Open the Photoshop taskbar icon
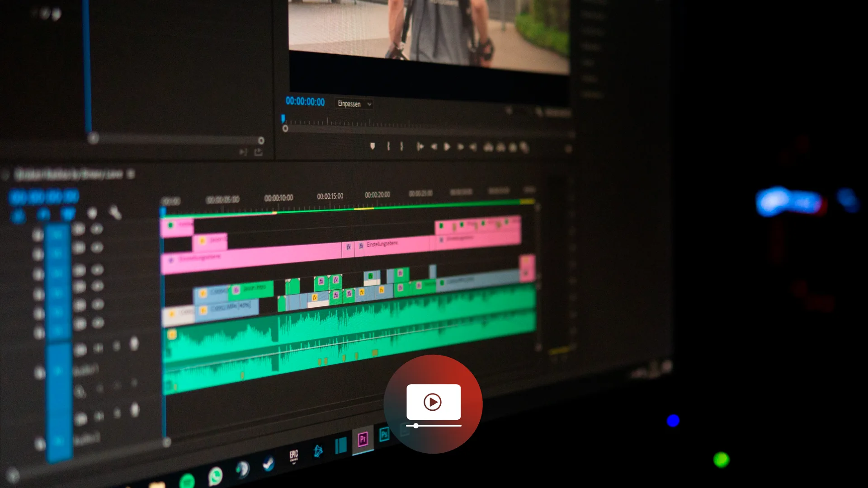Image resolution: width=868 pixels, height=488 pixels. point(384,435)
